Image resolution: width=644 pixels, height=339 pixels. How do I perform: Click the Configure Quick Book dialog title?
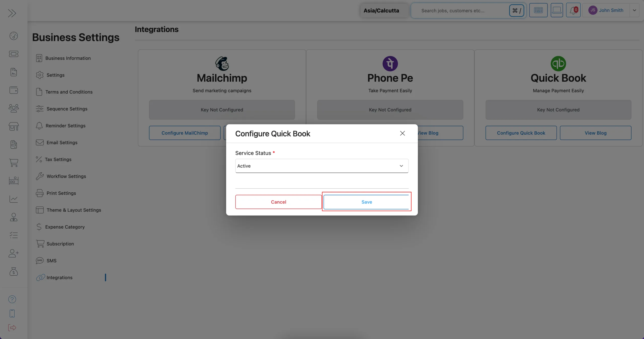pyautogui.click(x=273, y=134)
